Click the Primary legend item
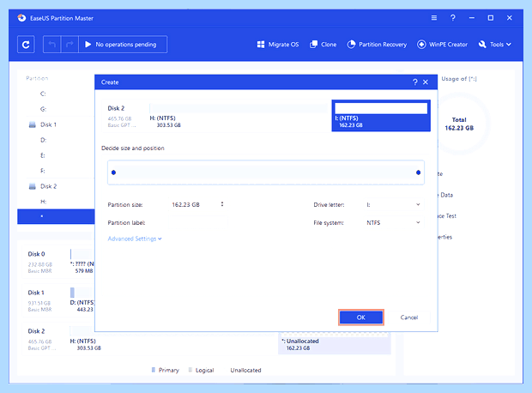Image resolution: width=532 pixels, height=393 pixels. (166, 370)
